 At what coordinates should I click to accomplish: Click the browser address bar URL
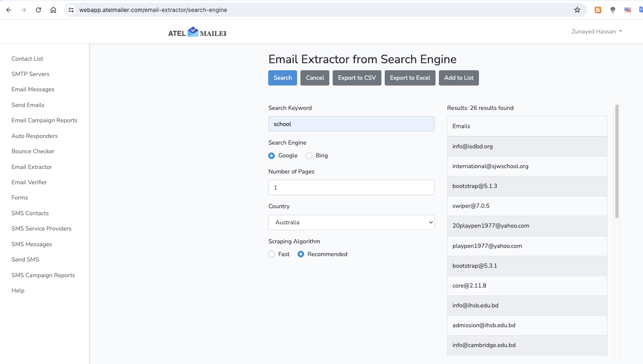(x=153, y=10)
